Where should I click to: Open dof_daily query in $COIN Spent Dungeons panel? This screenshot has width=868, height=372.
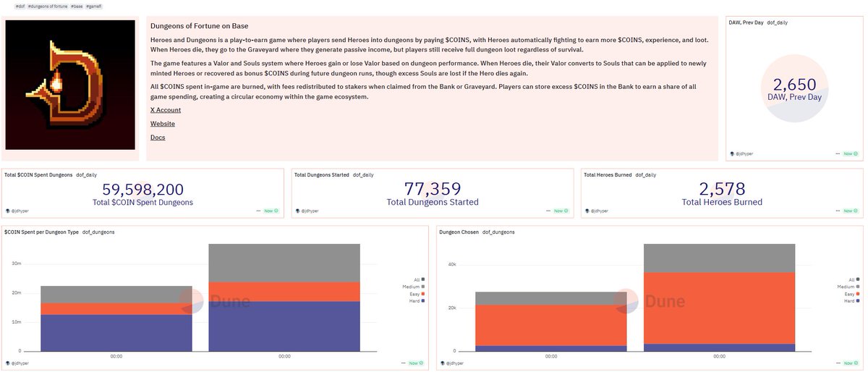tap(87, 174)
